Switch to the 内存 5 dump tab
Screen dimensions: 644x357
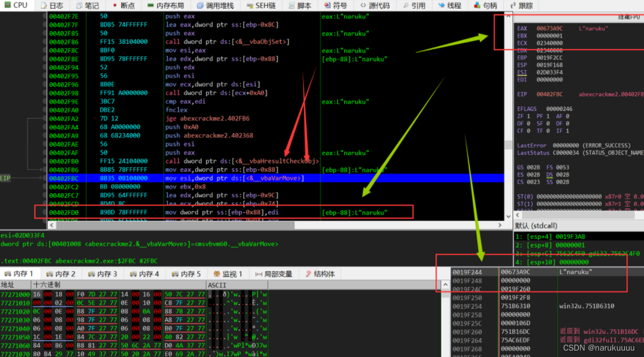coord(186,273)
